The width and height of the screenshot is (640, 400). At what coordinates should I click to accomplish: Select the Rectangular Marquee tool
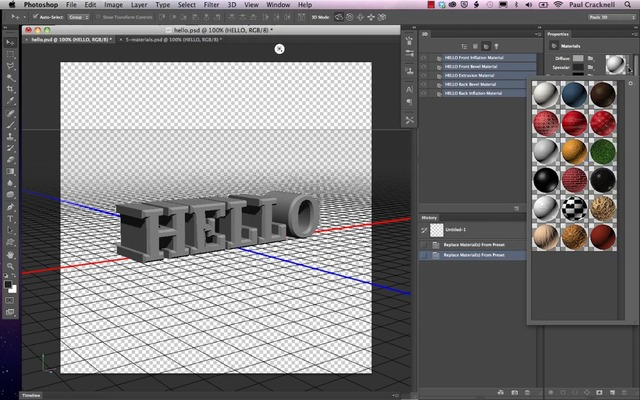(x=10, y=54)
